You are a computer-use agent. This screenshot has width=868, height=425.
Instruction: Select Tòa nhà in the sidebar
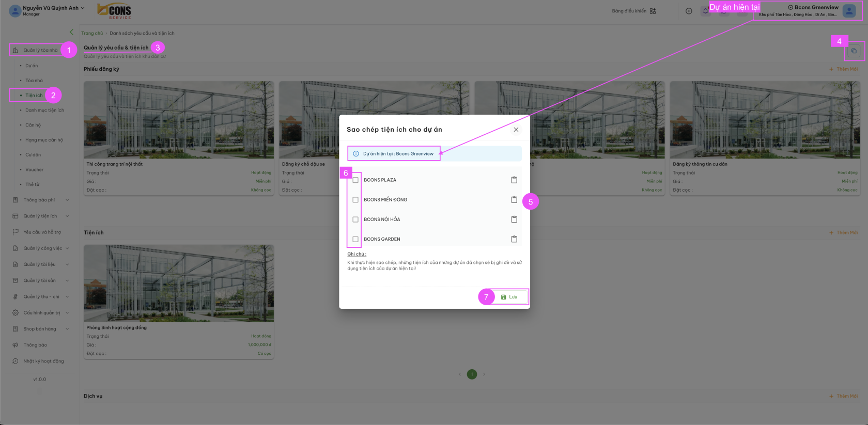[x=34, y=81]
